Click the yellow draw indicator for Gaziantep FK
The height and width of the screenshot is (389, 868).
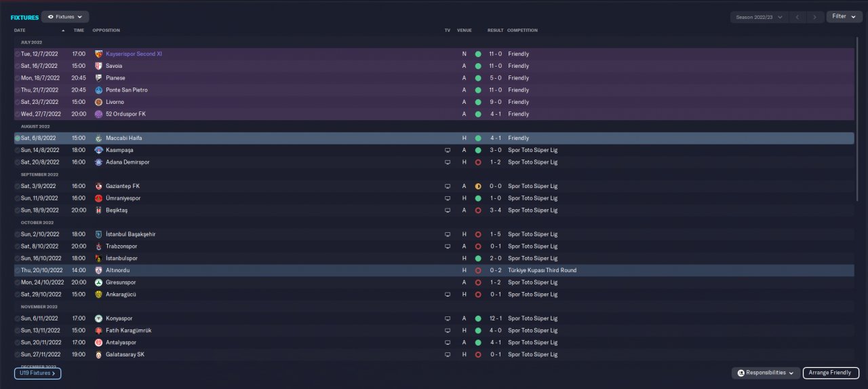click(x=477, y=186)
